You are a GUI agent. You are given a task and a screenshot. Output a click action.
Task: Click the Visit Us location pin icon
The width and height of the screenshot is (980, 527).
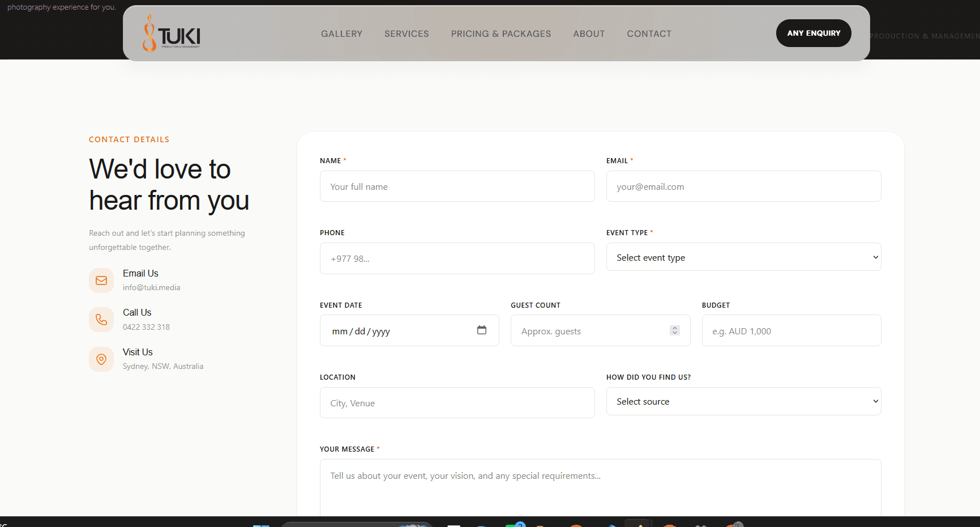pyautogui.click(x=101, y=359)
